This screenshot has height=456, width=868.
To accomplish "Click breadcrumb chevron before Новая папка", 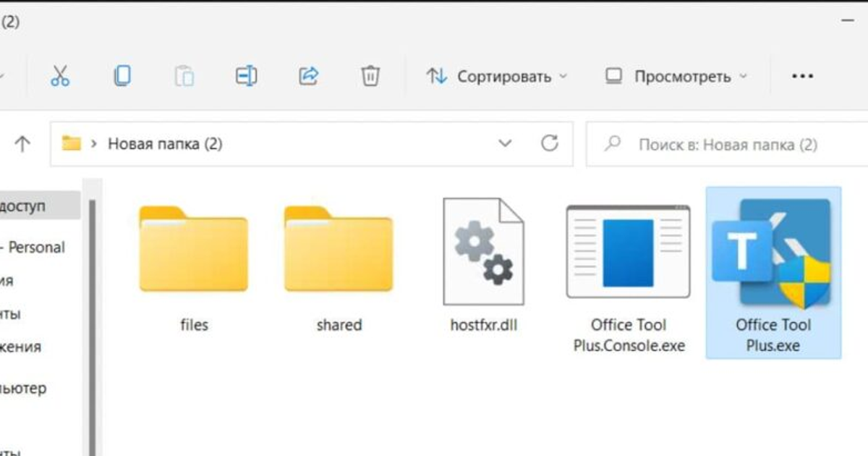I will tap(94, 144).
